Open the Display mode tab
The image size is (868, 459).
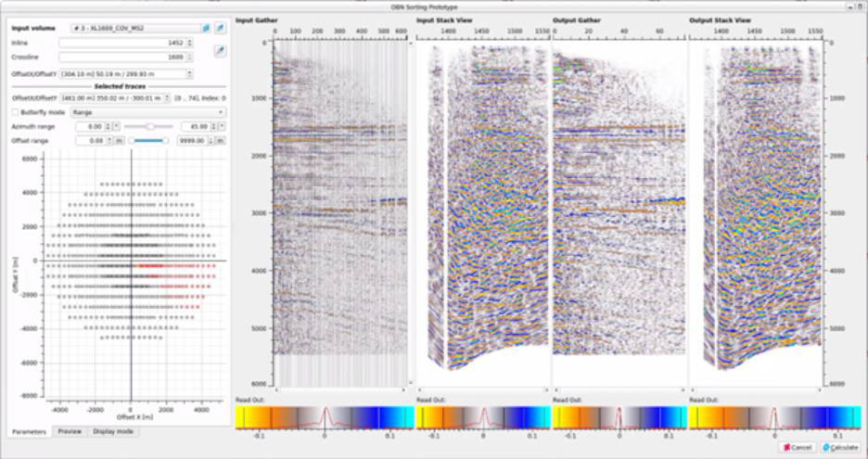pos(112,431)
